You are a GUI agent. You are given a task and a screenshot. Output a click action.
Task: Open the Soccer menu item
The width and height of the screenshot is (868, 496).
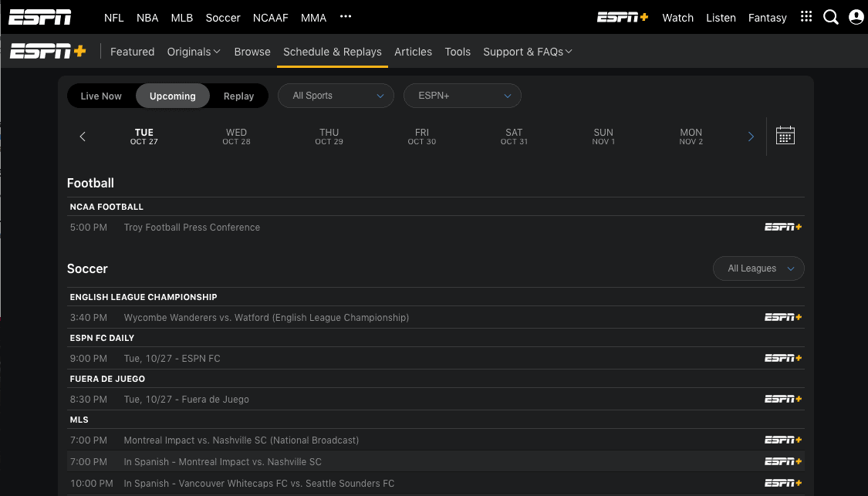point(223,18)
